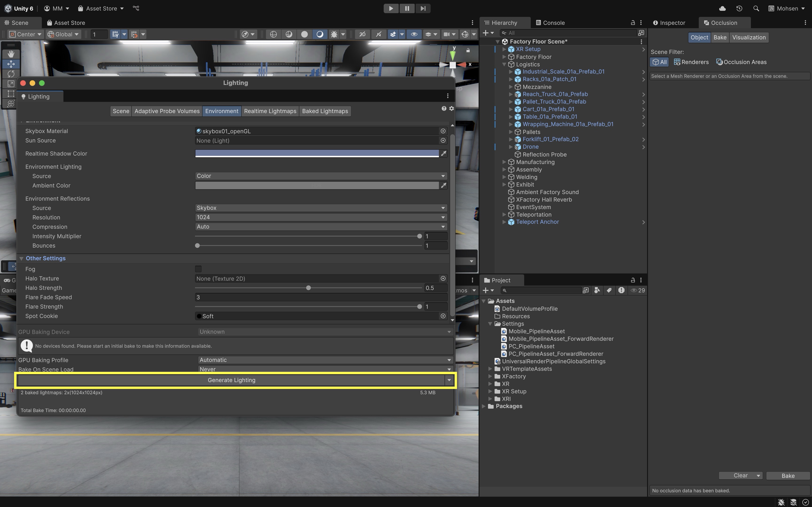This screenshot has height=507, width=812.
Task: Click the Realtime Shadow Color swatch
Action: click(317, 153)
